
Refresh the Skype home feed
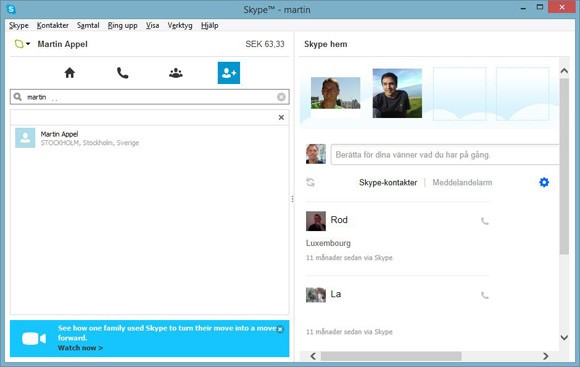click(x=310, y=182)
